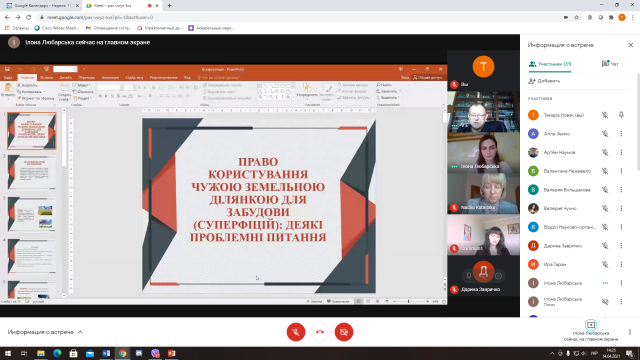Screen dimensions: 640x360
Task: Bookmark this page with the star icon
Action: click(576, 17)
